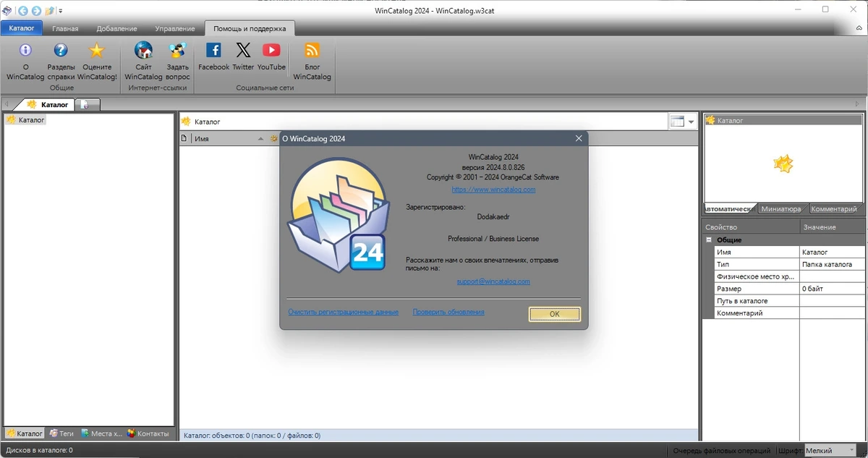Click the WinCatalog app icon in title bar
Viewport: 868px width, 458px height.
pyautogui.click(x=7, y=10)
